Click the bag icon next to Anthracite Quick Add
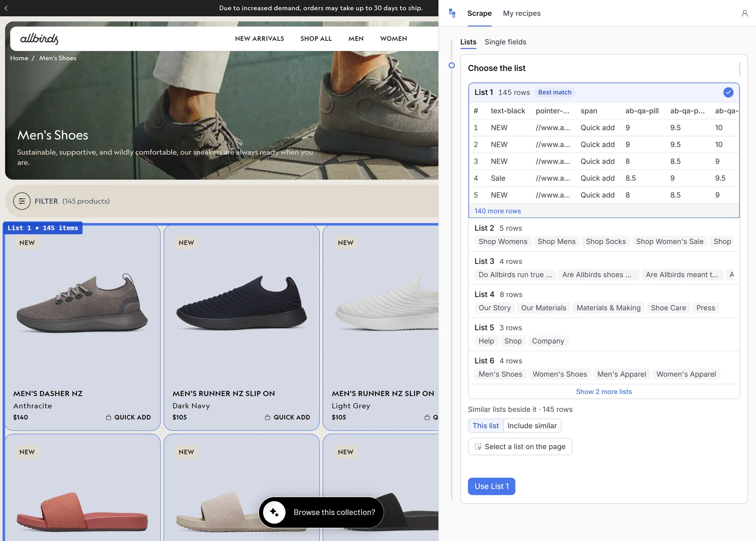The height and width of the screenshot is (541, 756). pyautogui.click(x=108, y=417)
